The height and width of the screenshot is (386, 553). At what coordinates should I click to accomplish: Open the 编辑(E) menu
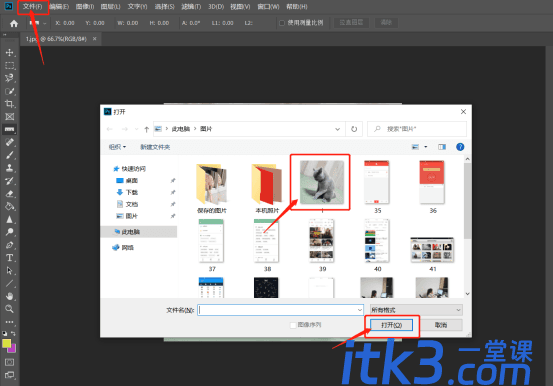point(59,7)
